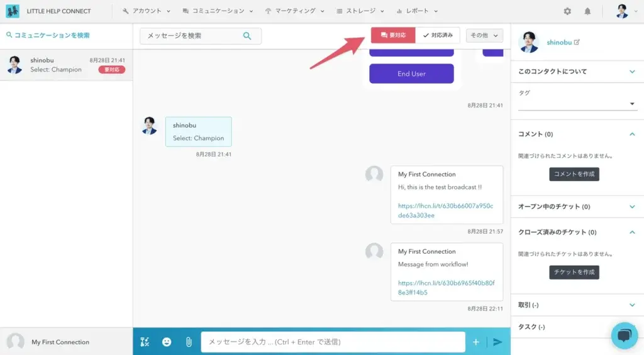The image size is (644, 355).
Task: Send message with paper plane icon
Action: tap(497, 342)
